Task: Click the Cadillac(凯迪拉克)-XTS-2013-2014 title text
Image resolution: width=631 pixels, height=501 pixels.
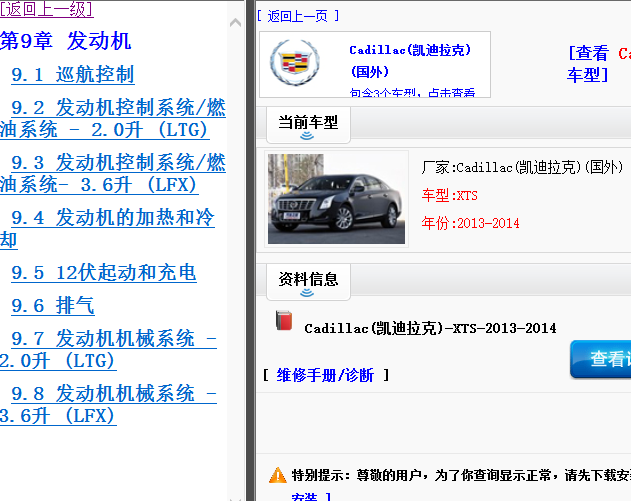Action: pyautogui.click(x=430, y=328)
